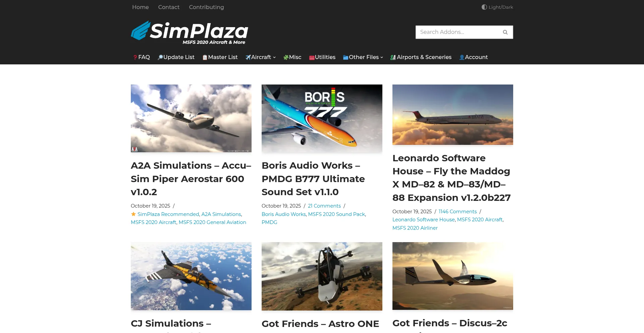Screen dimensions: 644x333
Task: Click the SimPlaza logo
Action: click(x=190, y=33)
